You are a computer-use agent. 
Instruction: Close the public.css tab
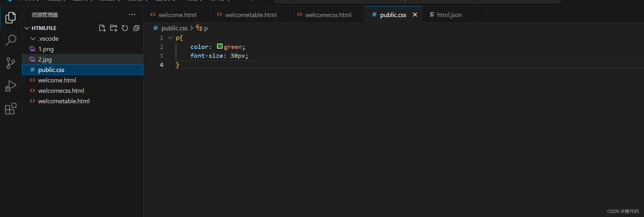point(415,15)
